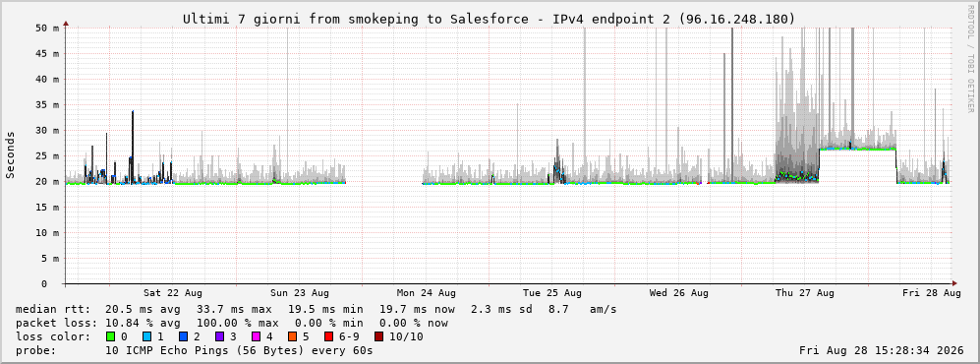Click the red loss swatch for 6-9
980x364 pixels.
(329, 337)
